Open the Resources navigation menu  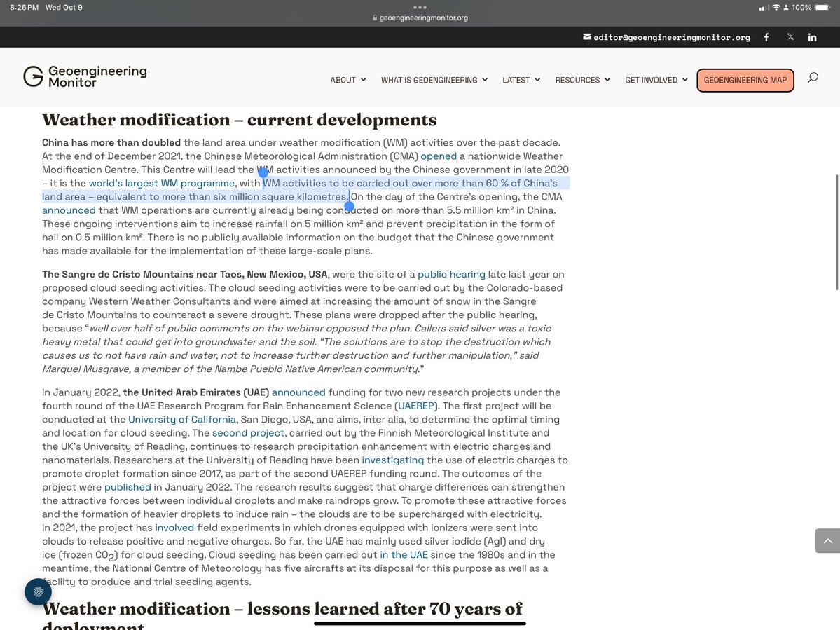[x=582, y=80]
